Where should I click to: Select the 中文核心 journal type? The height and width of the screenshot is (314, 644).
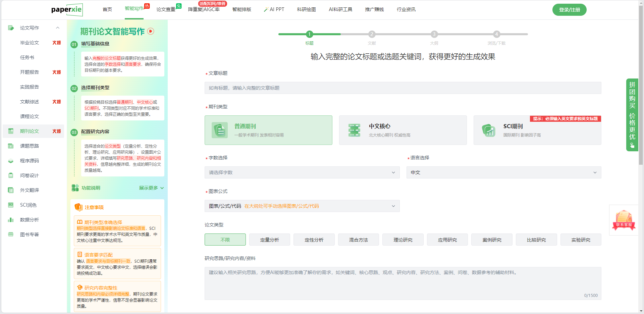tap(402, 130)
